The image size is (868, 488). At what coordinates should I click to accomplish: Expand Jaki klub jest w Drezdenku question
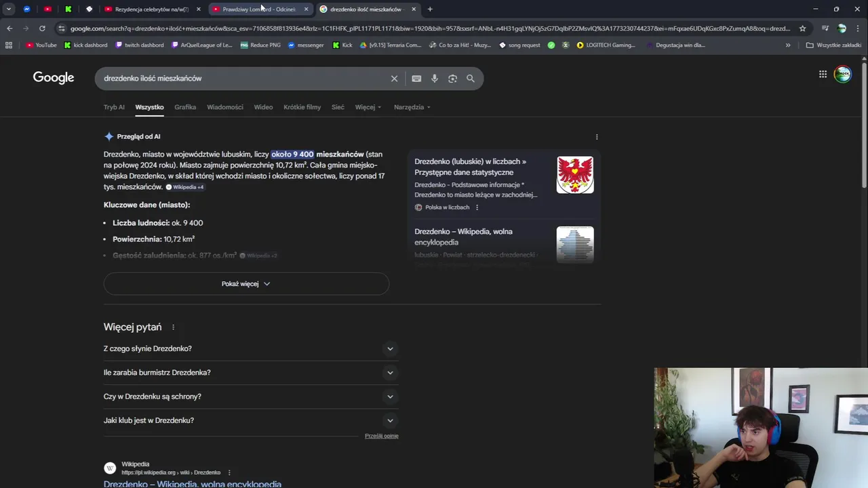click(x=251, y=420)
